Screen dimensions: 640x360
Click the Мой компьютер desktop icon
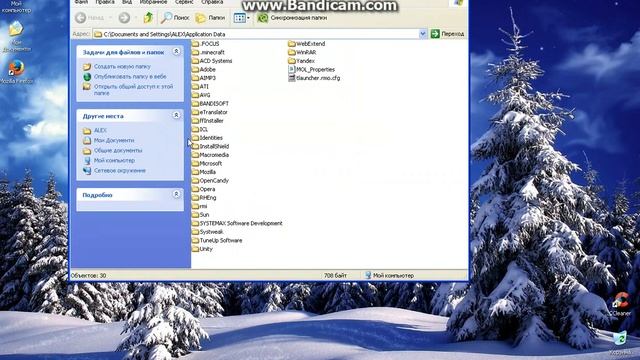click(16, 7)
